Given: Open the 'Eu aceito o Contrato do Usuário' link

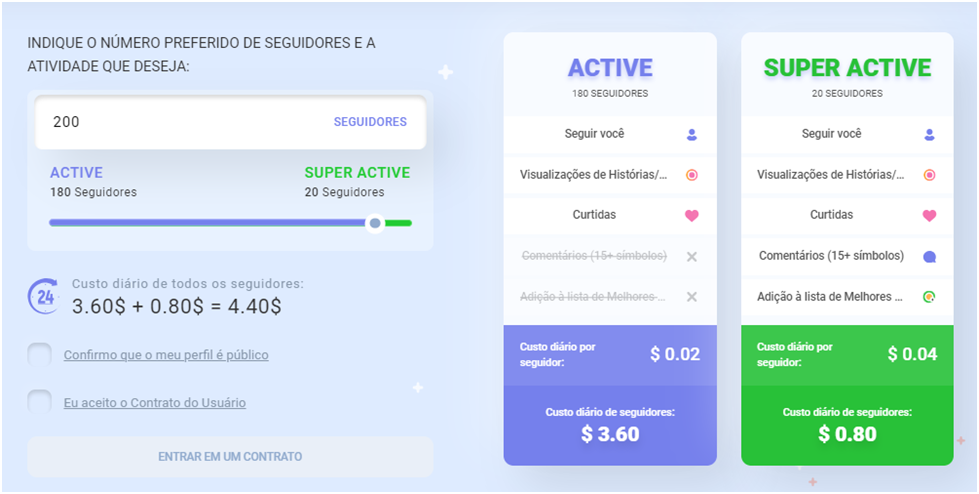Looking at the screenshot, I should tap(155, 403).
